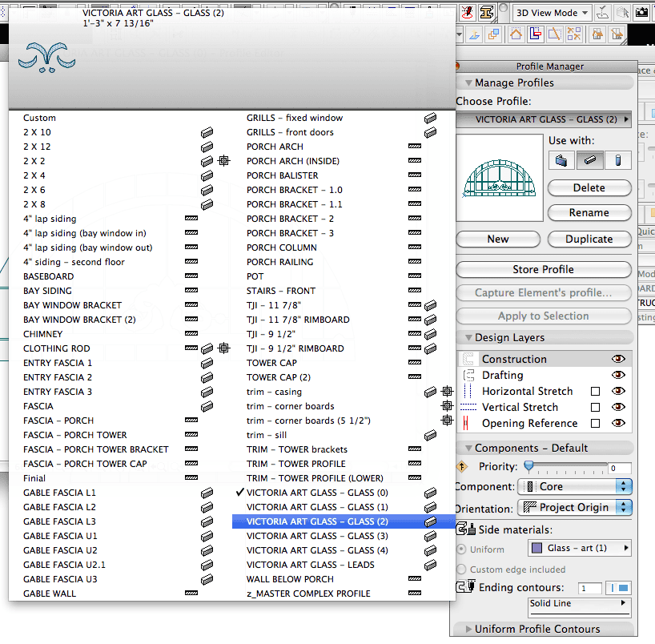
Task: Click the New profile button
Action: point(498,239)
